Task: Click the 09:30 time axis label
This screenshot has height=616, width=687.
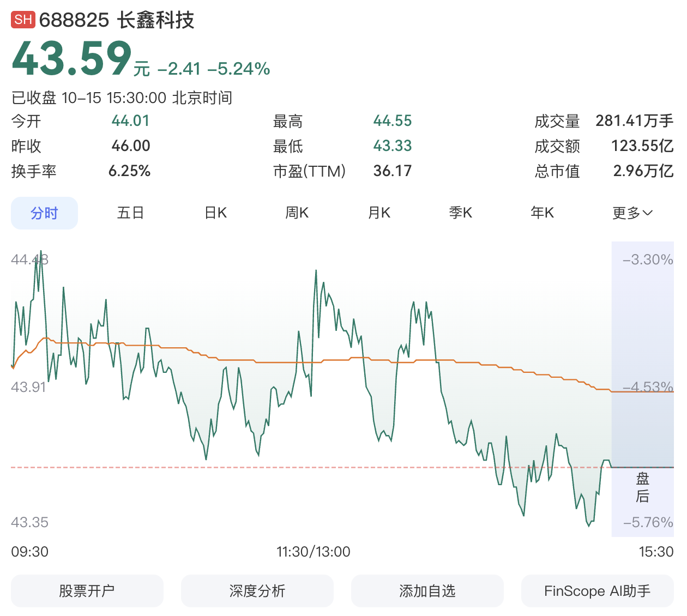Action: pyautogui.click(x=30, y=552)
